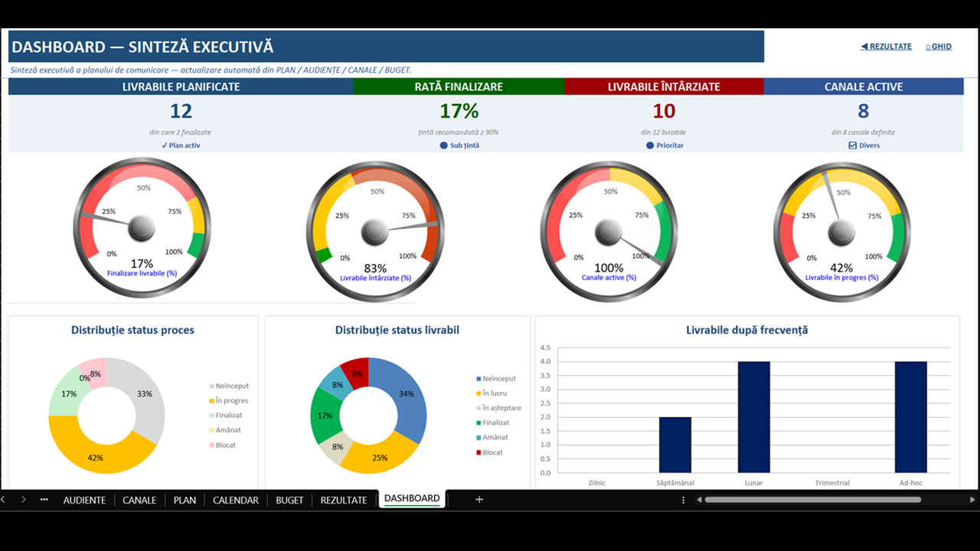Click the Prioritar blue circle indicator
Viewport: 980px width, 551px height.
pos(650,145)
